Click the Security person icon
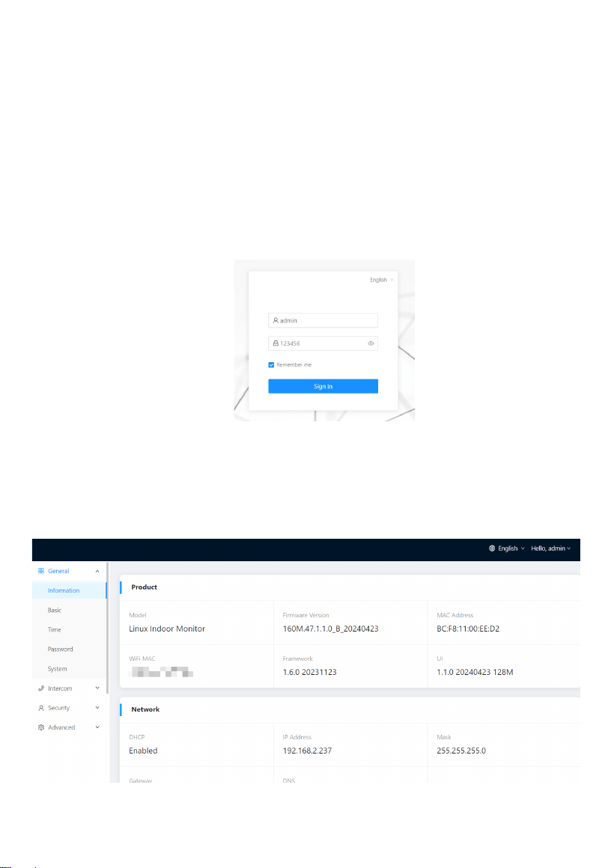 pyautogui.click(x=41, y=708)
